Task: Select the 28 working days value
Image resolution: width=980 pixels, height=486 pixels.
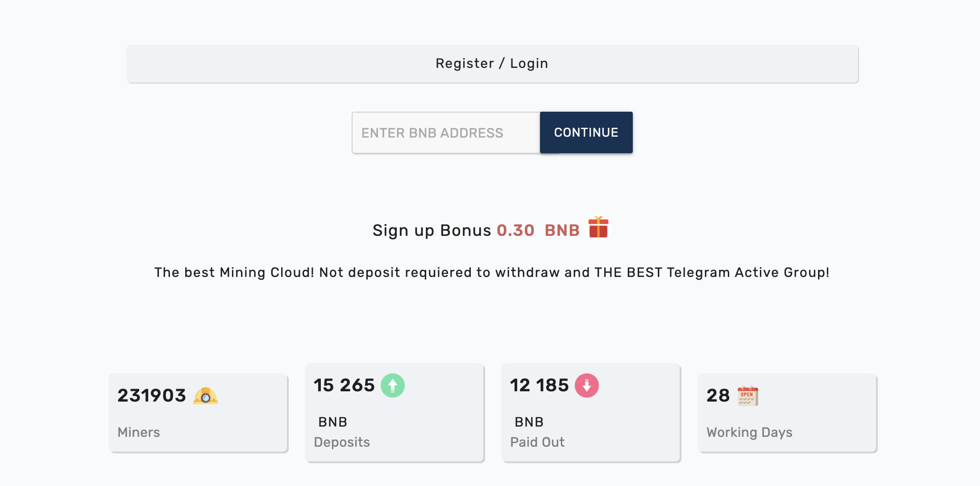Action: pos(718,396)
